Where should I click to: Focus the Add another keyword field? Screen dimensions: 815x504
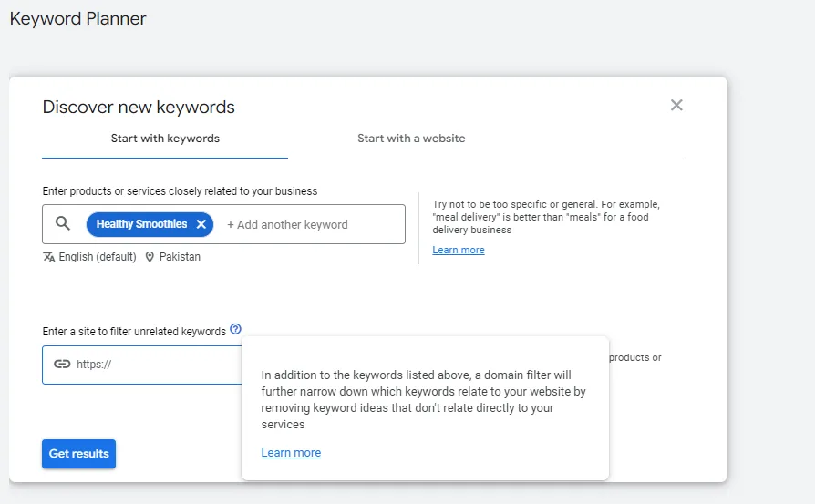coord(287,224)
